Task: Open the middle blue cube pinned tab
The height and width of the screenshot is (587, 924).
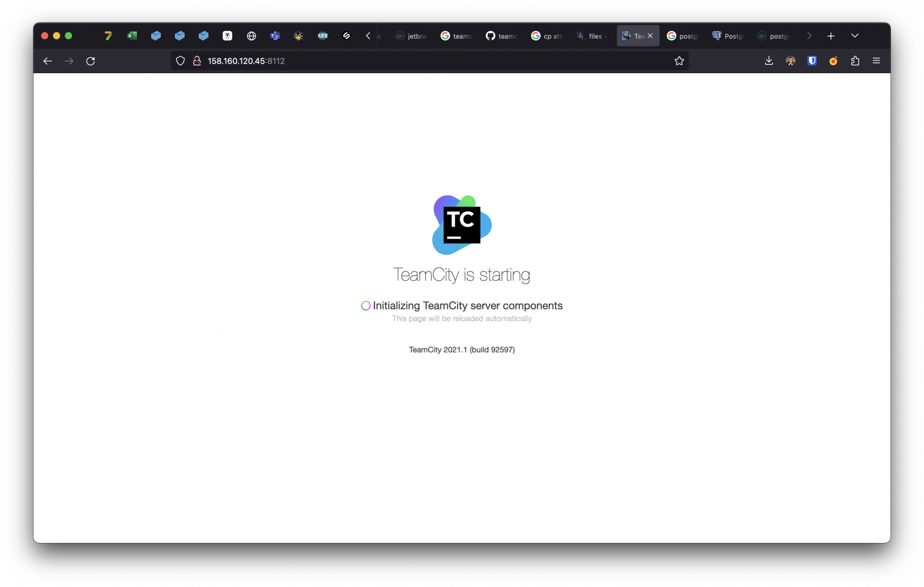Action: pos(179,36)
